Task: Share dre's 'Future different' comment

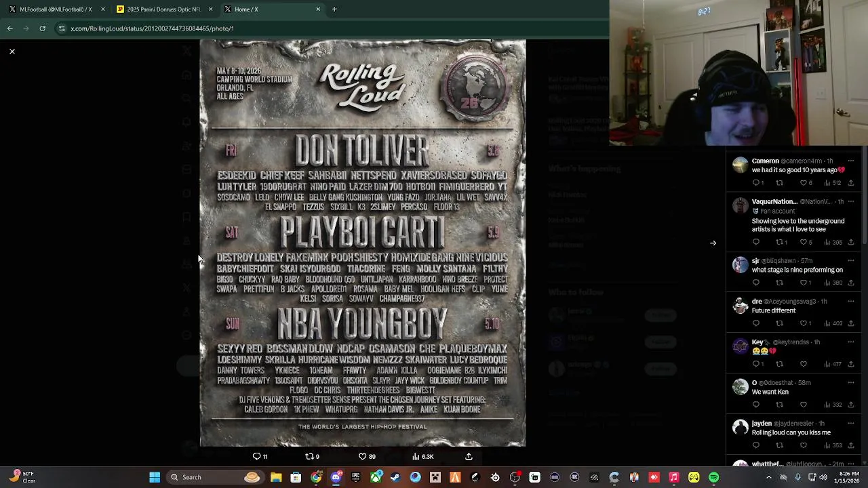Action: coord(851,323)
